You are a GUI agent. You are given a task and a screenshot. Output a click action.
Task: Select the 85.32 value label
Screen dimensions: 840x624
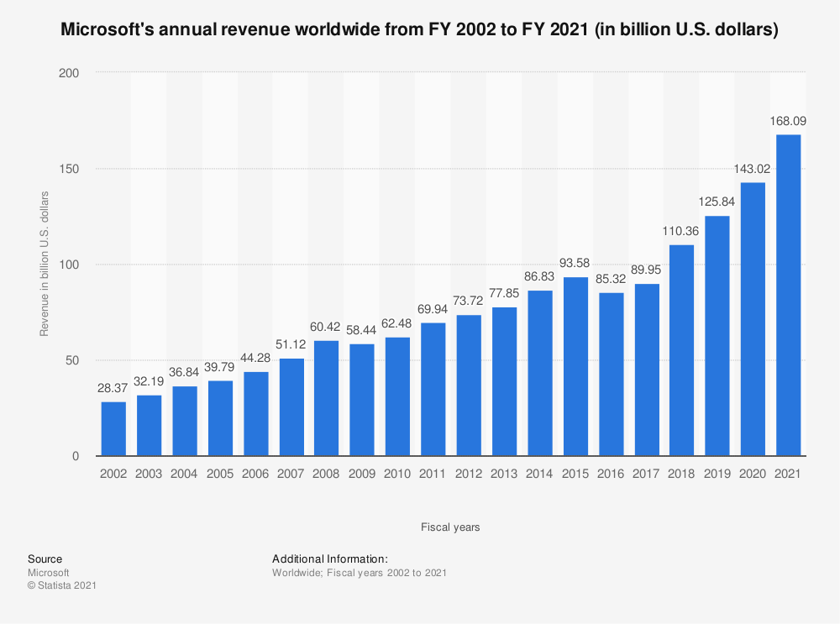click(x=611, y=279)
